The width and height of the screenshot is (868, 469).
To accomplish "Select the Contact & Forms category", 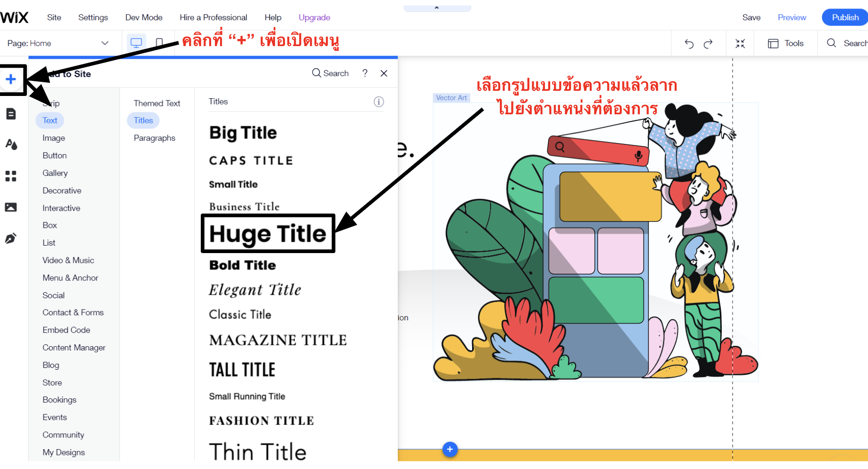I will click(x=73, y=312).
